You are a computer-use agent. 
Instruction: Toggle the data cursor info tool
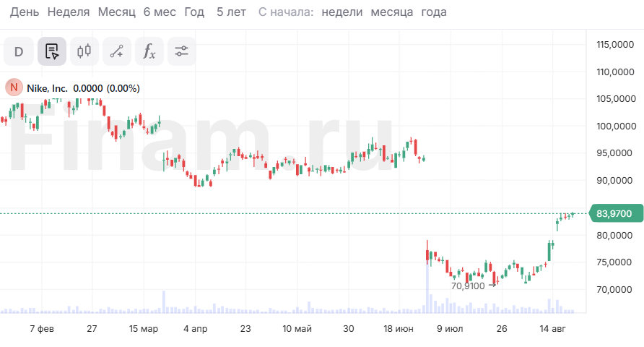point(52,51)
